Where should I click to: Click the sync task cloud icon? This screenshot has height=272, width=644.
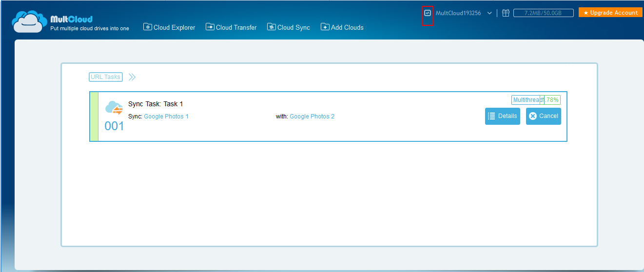(x=114, y=108)
